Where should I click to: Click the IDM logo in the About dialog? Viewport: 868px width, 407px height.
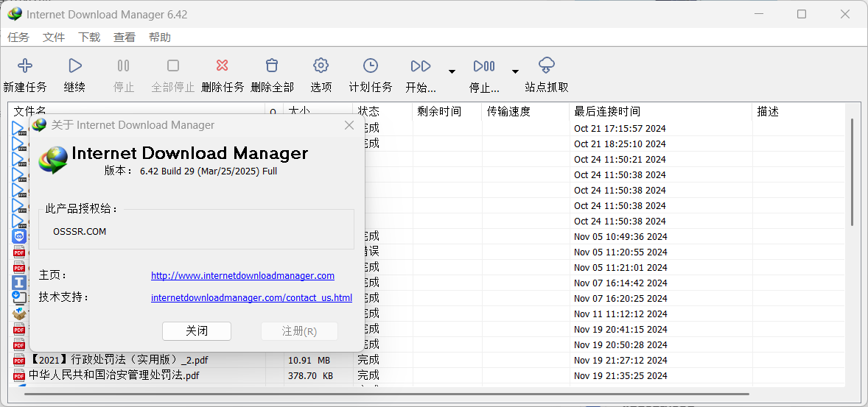click(x=52, y=159)
